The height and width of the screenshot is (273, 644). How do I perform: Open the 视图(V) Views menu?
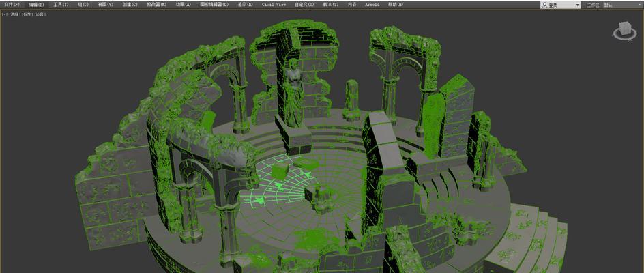[106, 5]
